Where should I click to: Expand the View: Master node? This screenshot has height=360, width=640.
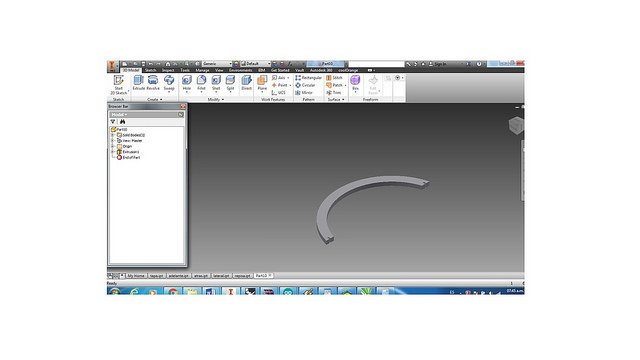click(x=113, y=140)
